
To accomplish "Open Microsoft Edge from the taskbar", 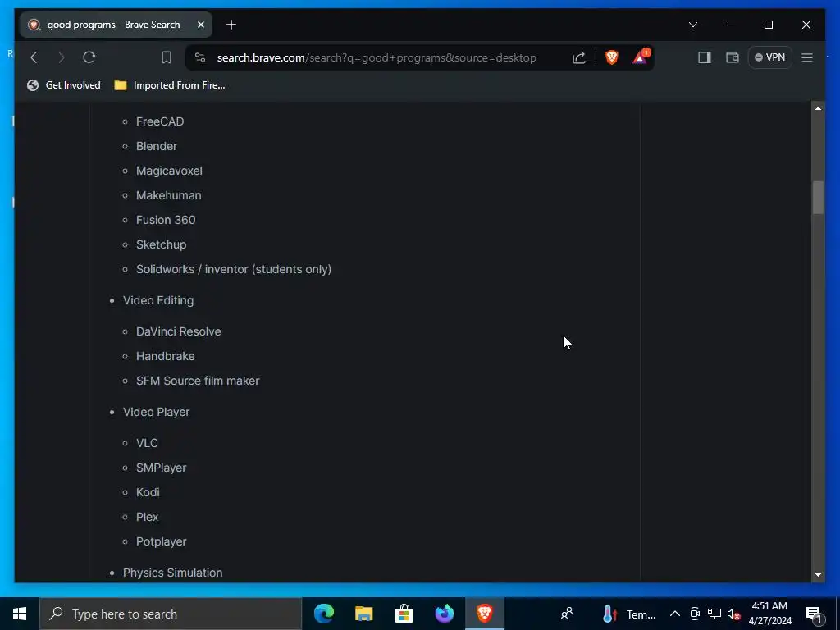I will click(x=323, y=614).
